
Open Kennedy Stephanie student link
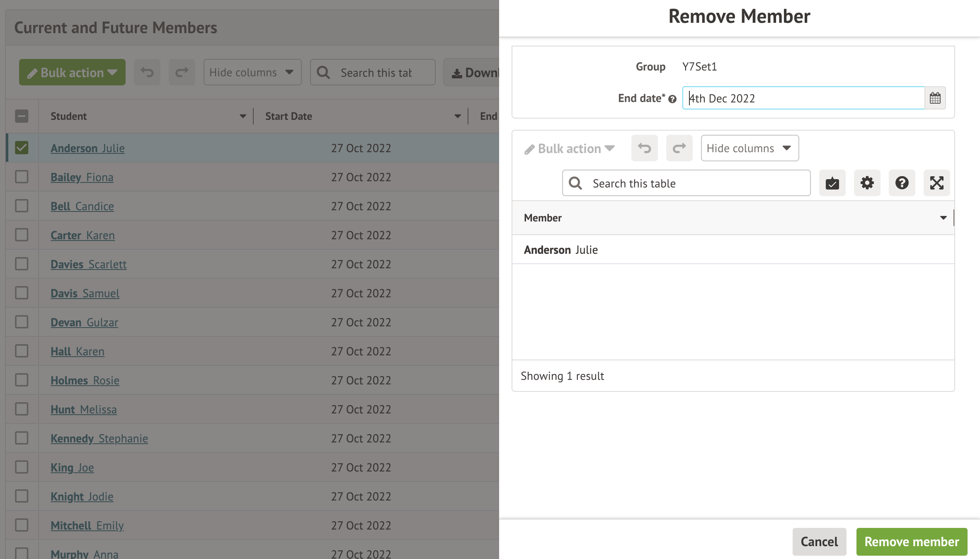[99, 438]
